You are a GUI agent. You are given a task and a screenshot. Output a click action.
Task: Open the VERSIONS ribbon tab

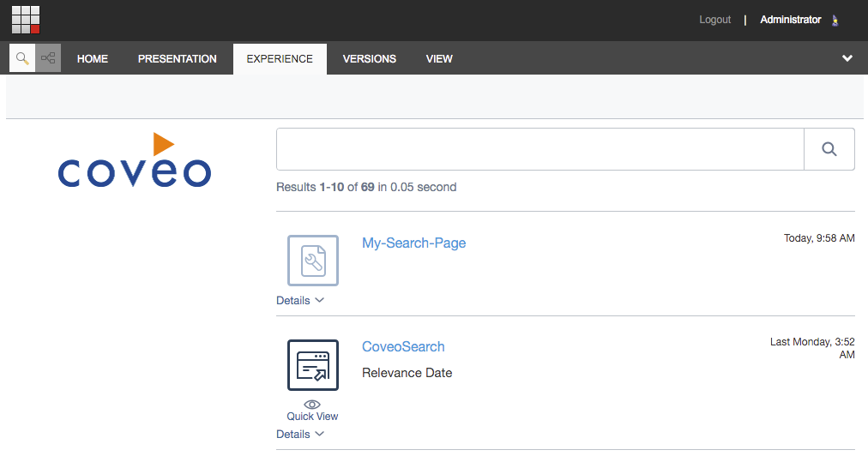(369, 58)
